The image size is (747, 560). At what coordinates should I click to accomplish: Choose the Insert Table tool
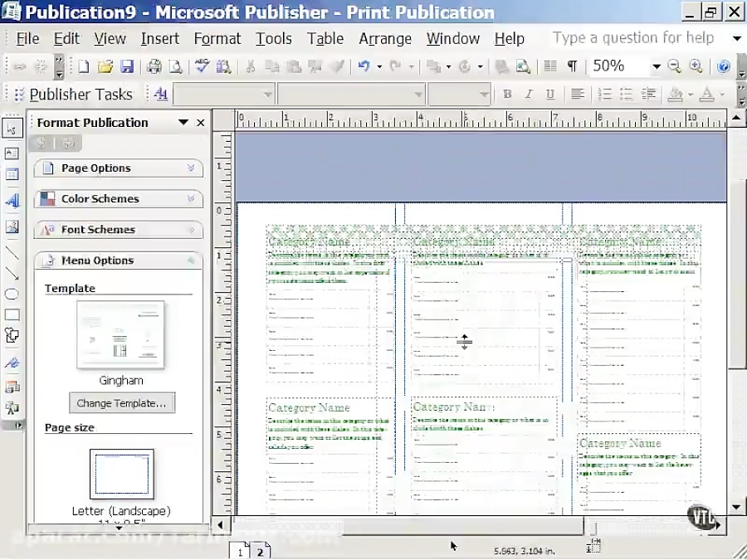[12, 175]
